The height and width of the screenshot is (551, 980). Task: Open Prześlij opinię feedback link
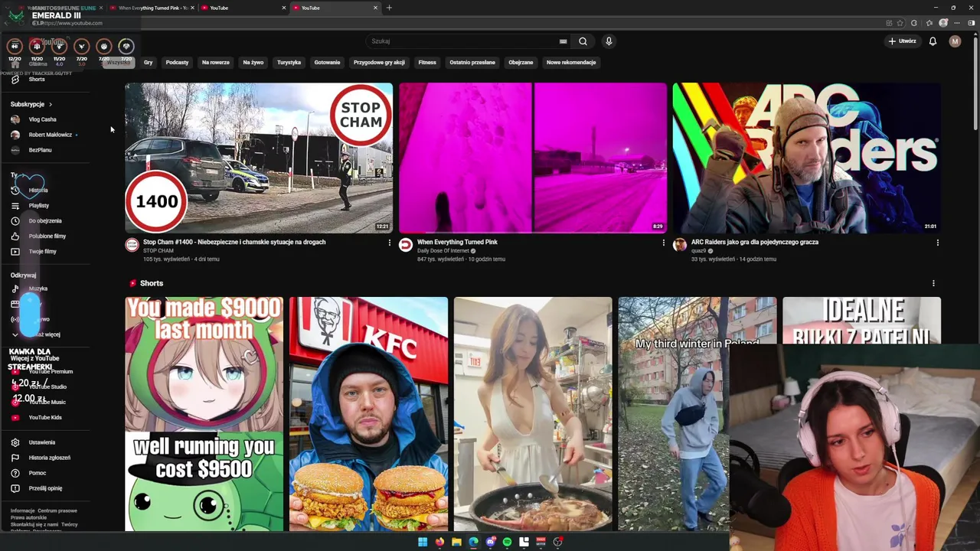click(47, 488)
